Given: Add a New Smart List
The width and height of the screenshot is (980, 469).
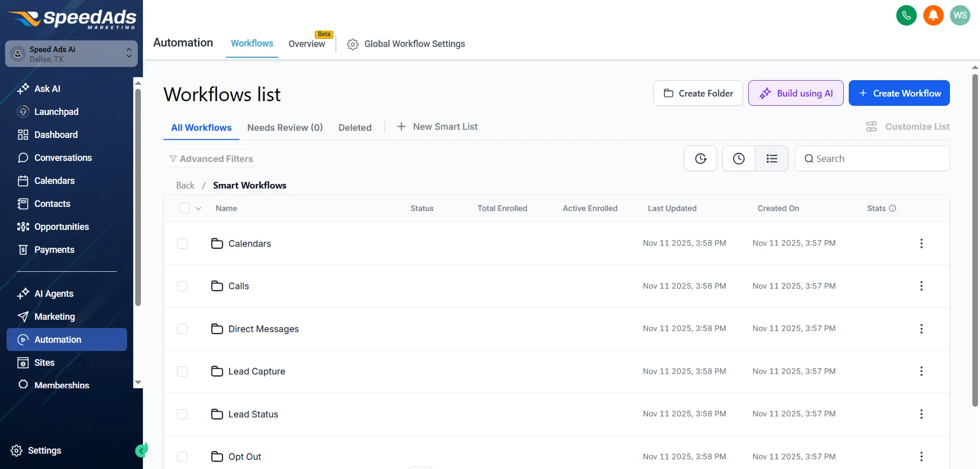Looking at the screenshot, I should [437, 127].
